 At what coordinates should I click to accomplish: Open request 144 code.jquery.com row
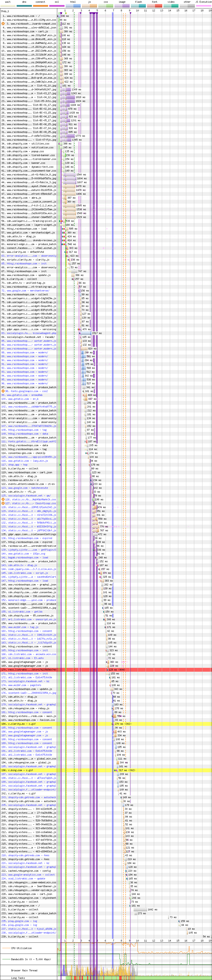(x=31, y=569)
